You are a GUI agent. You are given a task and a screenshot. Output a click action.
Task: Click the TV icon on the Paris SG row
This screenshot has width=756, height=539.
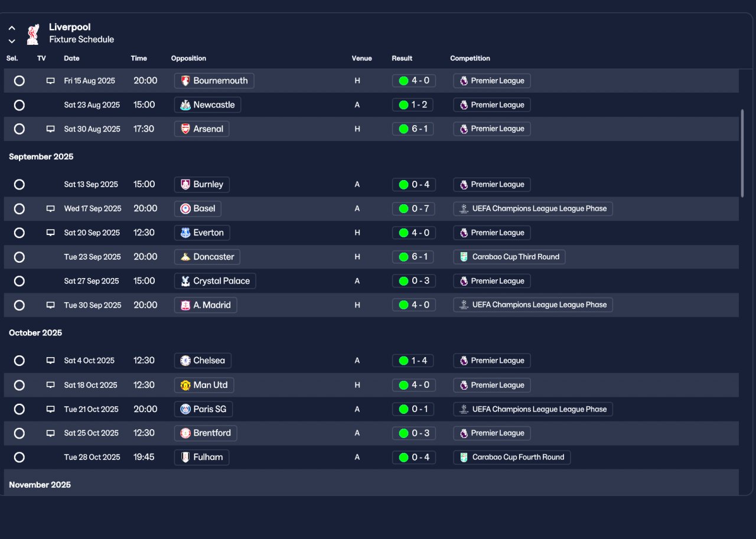tap(51, 409)
